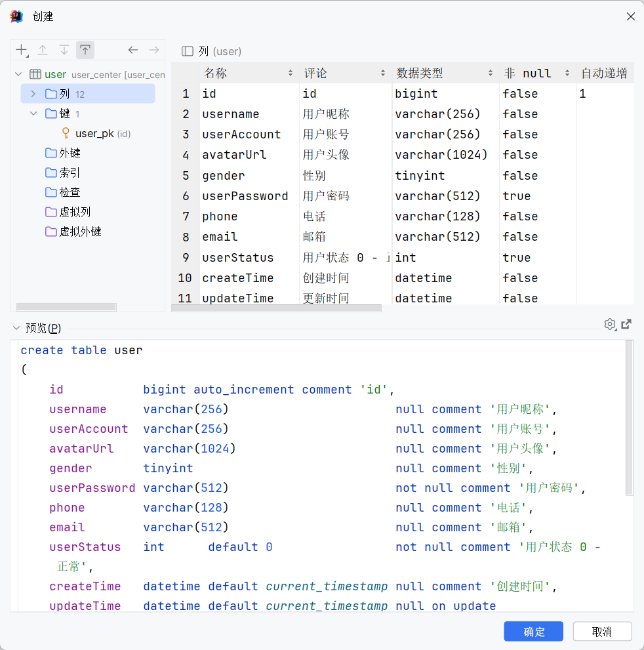Select the 检查 folder in tree

pyautogui.click(x=62, y=192)
